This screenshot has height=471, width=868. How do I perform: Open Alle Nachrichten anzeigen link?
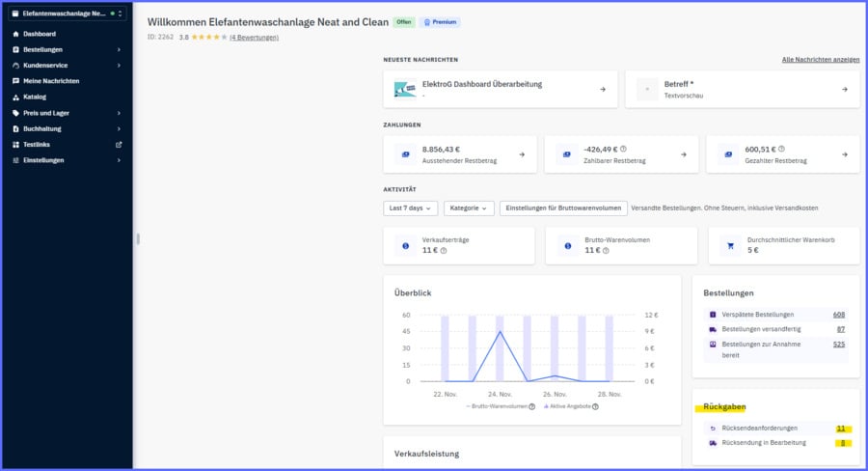click(x=821, y=59)
